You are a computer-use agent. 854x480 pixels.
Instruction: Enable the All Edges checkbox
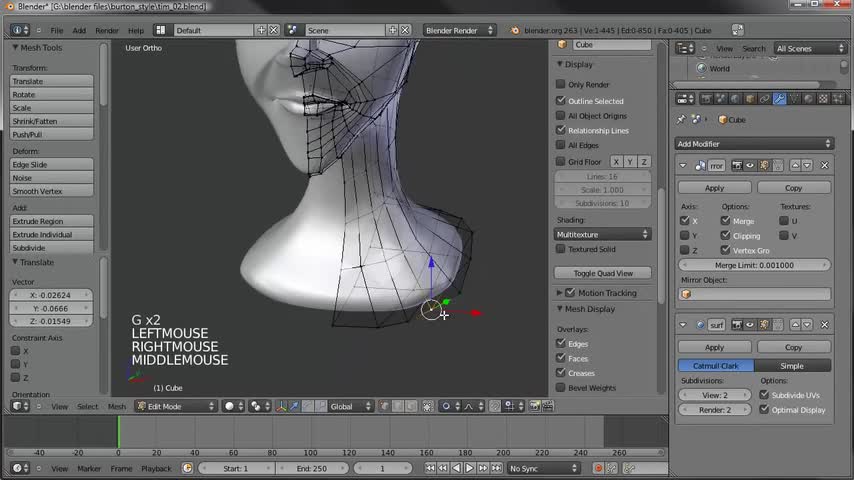pyautogui.click(x=560, y=145)
